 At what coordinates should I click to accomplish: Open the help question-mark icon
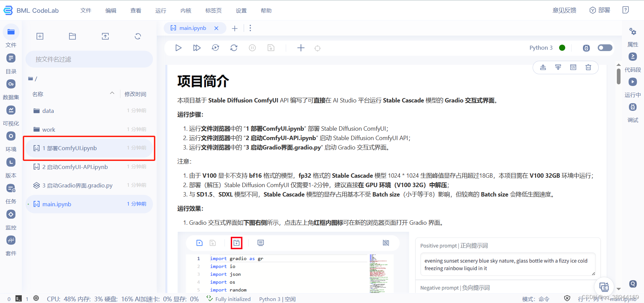(626, 10)
